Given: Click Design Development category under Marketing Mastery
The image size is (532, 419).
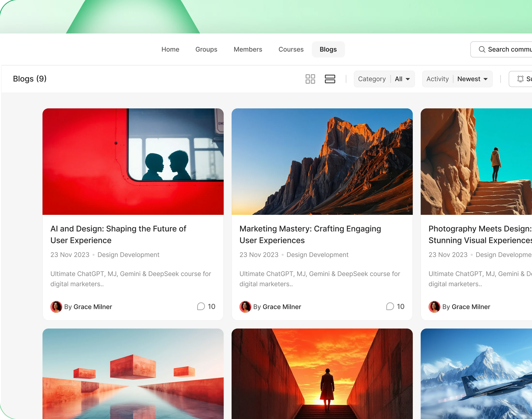Looking at the screenshot, I should click(x=318, y=255).
